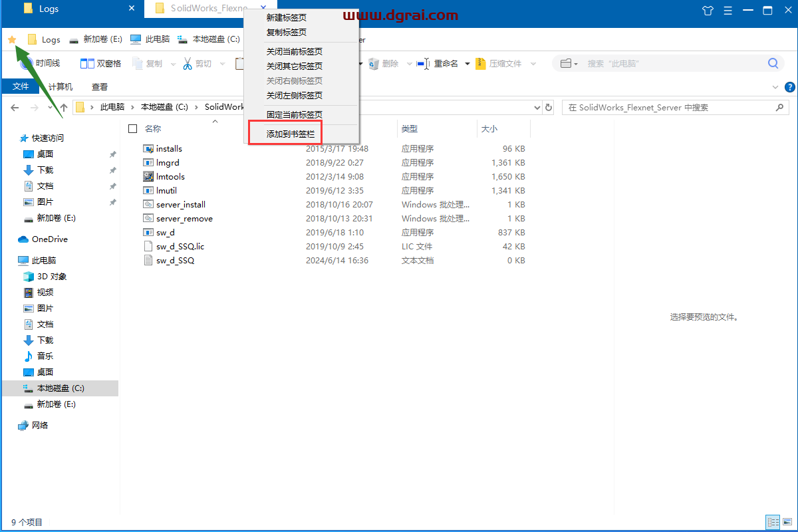Screen dimensions: 798x532
Task: Switch to large icons view in status bar
Action: pyautogui.click(x=787, y=522)
